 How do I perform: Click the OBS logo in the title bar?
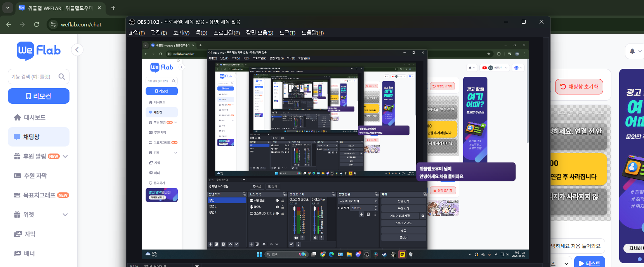[132, 22]
